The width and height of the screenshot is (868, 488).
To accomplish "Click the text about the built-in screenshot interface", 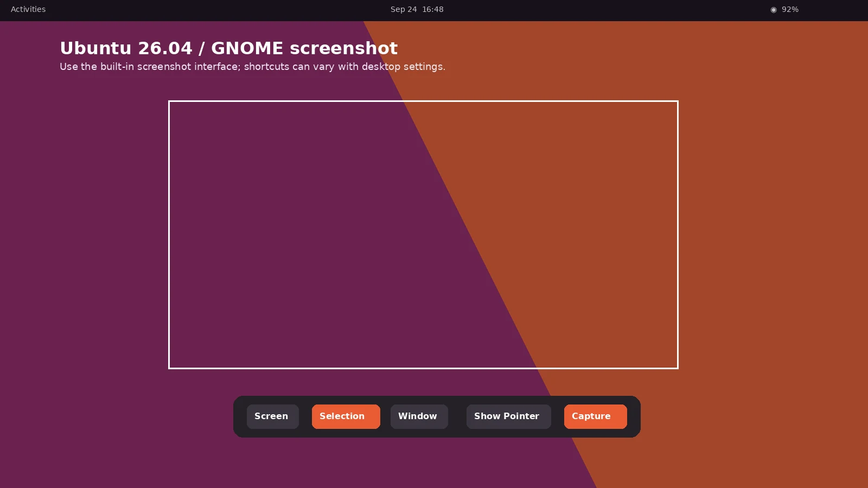I will point(252,67).
